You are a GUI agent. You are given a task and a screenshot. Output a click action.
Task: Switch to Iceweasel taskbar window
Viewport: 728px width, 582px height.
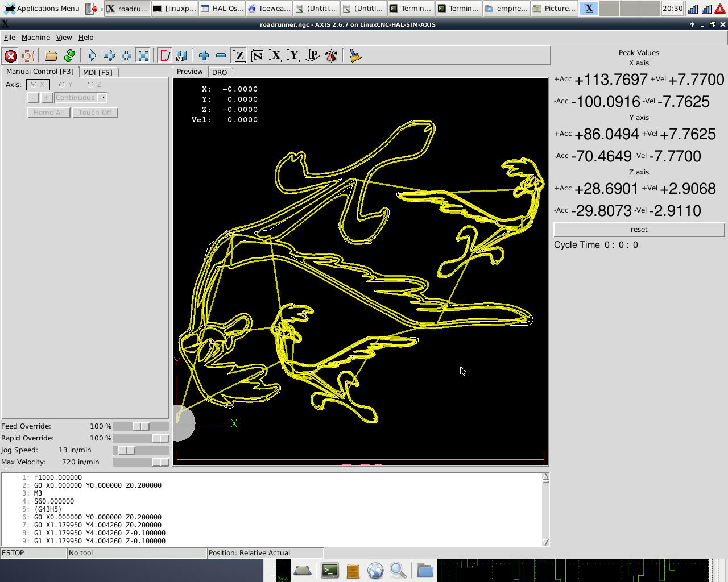coord(269,9)
